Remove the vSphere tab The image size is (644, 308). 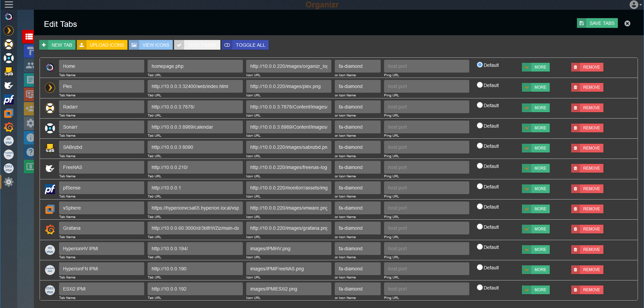pos(587,209)
